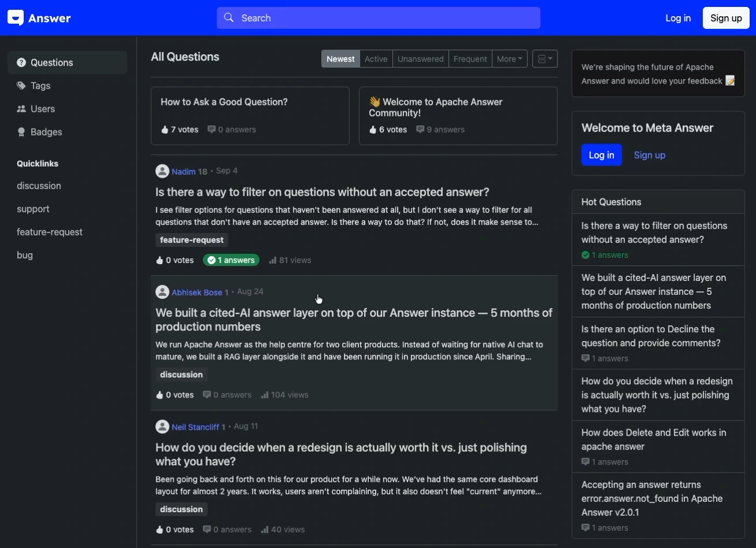Switch to the Unanswered filter tab

420,59
